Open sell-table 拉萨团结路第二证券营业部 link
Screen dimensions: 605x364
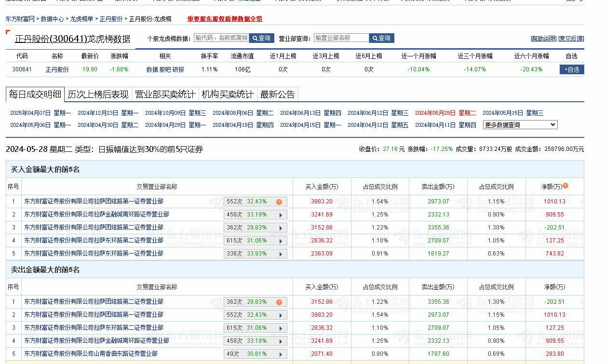[94, 301]
